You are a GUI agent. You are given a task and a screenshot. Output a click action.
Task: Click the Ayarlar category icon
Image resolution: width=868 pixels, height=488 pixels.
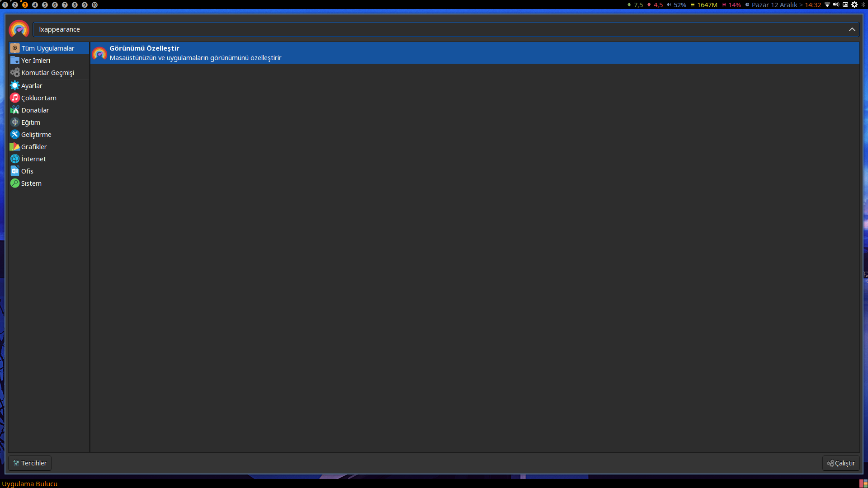pyautogui.click(x=15, y=86)
